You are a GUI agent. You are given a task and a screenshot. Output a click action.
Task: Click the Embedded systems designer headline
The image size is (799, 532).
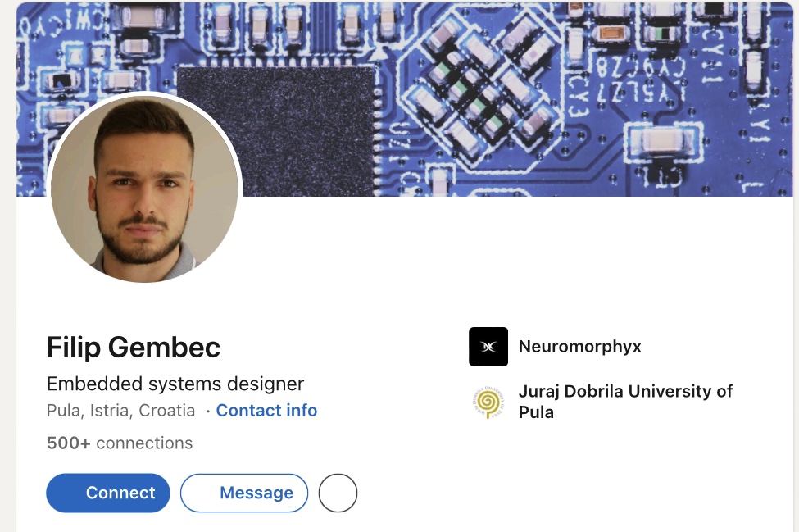point(175,384)
